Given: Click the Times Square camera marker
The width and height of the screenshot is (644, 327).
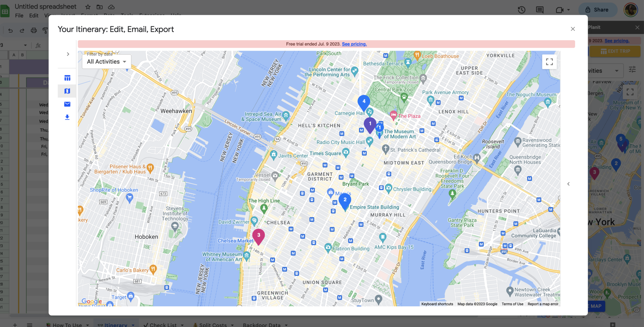Looking at the screenshot, I should tap(346, 153).
